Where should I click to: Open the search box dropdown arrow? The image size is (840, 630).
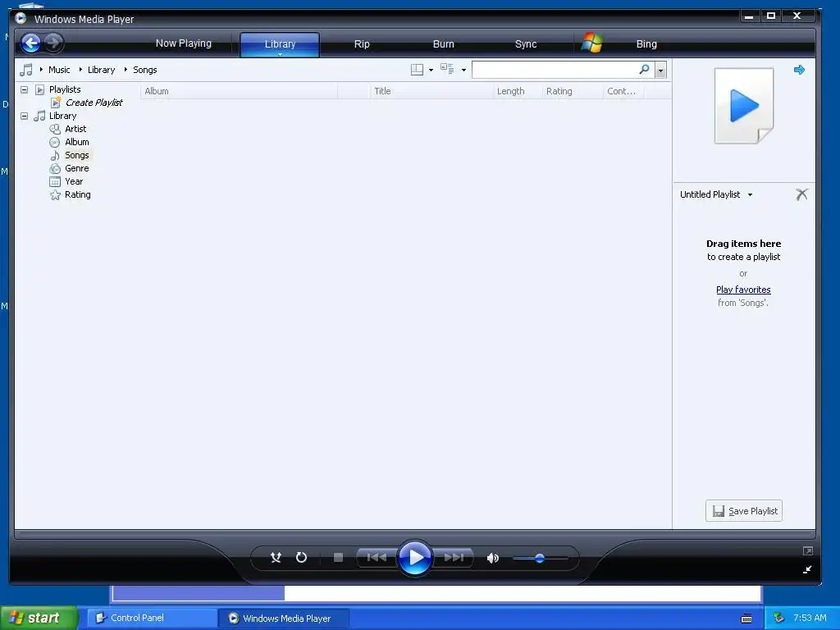(660, 70)
